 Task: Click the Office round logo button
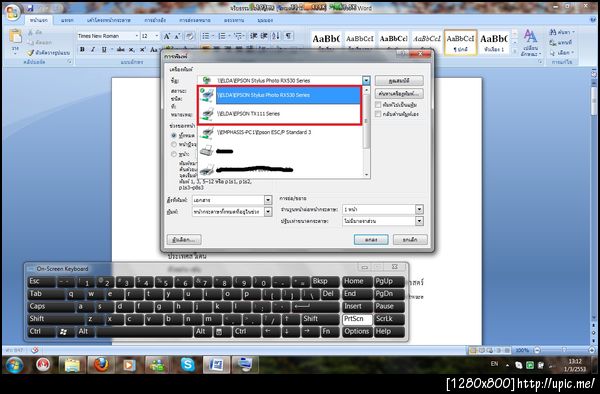[12, 12]
